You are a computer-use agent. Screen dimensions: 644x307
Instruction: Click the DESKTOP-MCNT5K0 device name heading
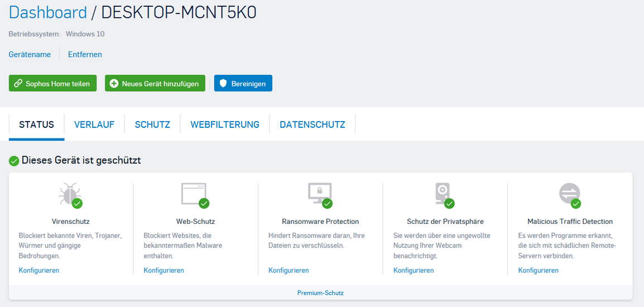(x=179, y=12)
